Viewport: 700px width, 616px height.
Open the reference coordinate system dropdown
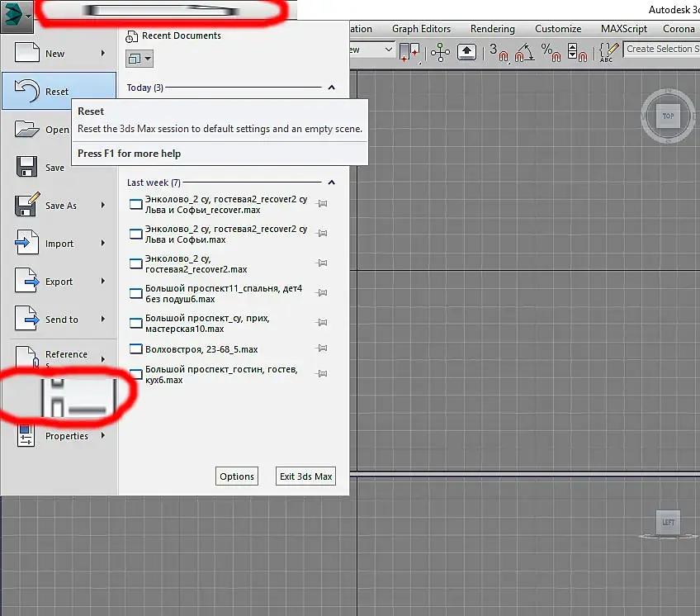371,50
